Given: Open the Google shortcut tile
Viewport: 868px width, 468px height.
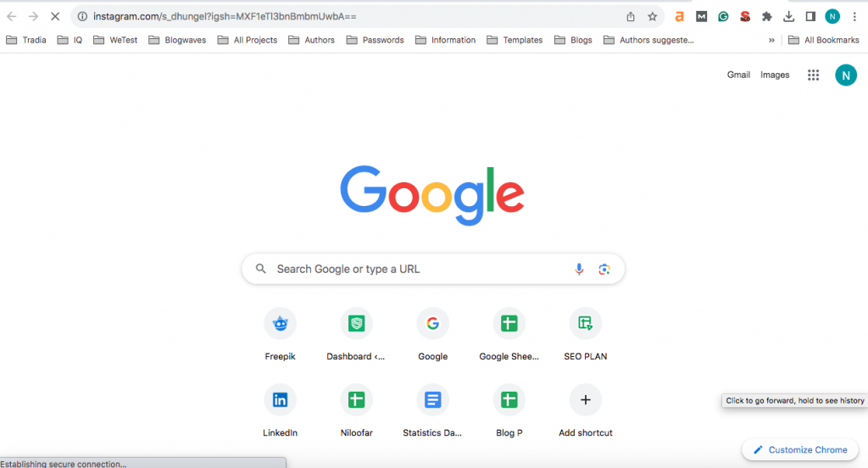Looking at the screenshot, I should tap(433, 334).
